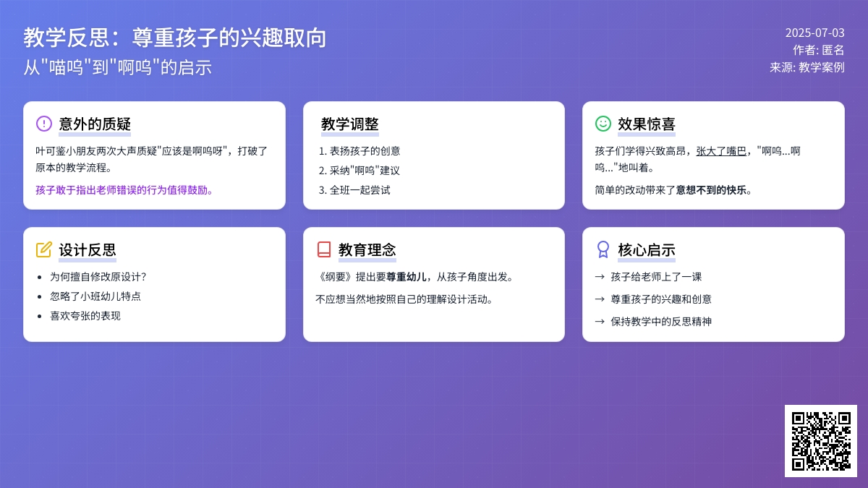Click the smiley face icon beside 效果惊喜
The image size is (868, 488).
(x=603, y=124)
